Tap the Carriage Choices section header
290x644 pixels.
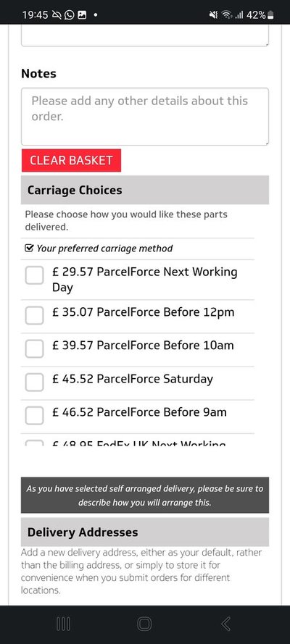(x=145, y=191)
